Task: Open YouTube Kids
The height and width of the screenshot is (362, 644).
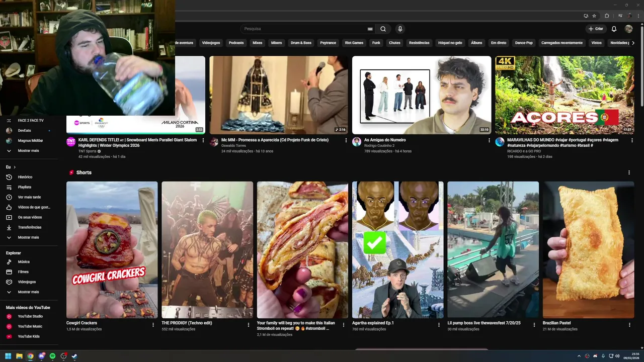Action: click(29, 336)
